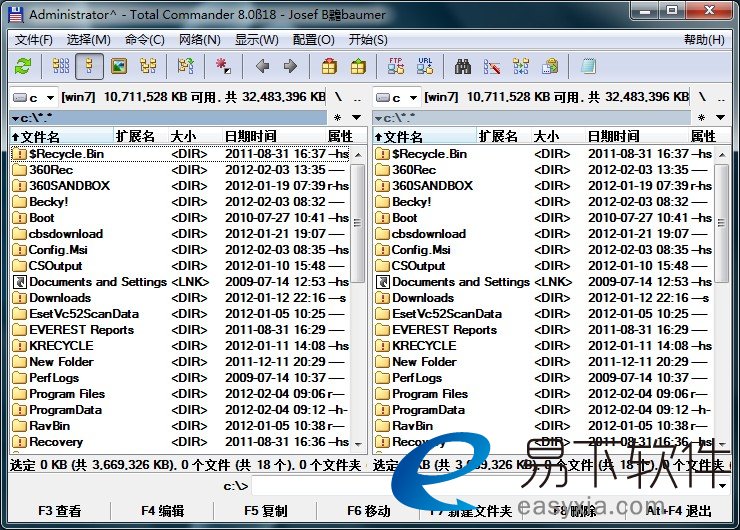740x530 pixels.
Task: Open the 命令(C) menu
Action: [x=145, y=40]
